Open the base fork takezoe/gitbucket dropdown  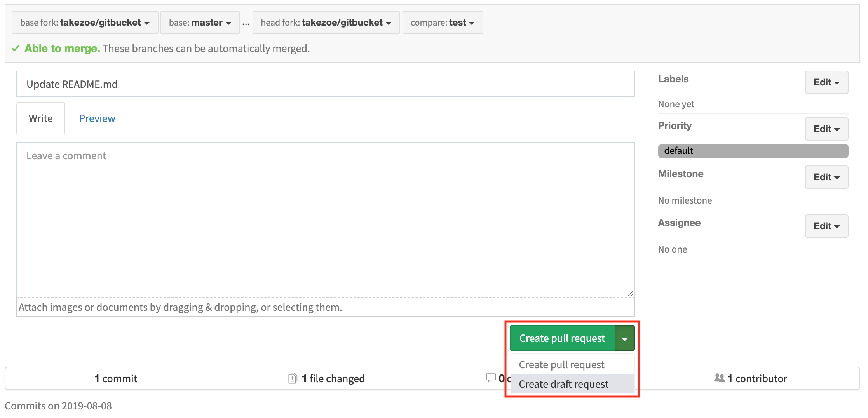[85, 23]
